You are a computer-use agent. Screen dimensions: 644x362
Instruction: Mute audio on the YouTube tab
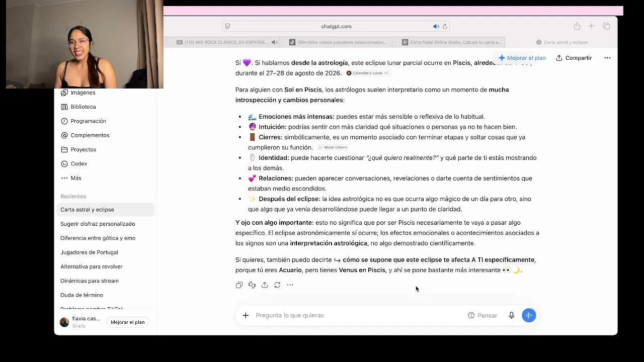[x=274, y=42]
